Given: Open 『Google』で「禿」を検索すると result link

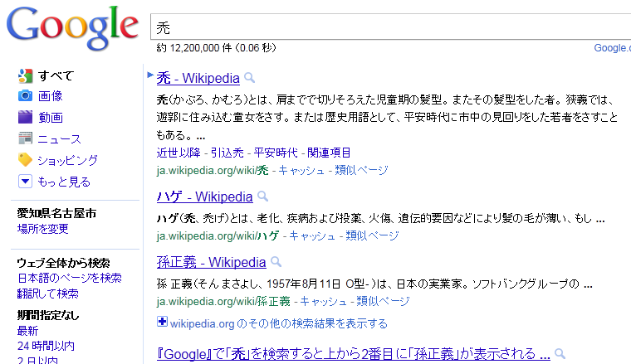Looking at the screenshot, I should click(354, 354).
